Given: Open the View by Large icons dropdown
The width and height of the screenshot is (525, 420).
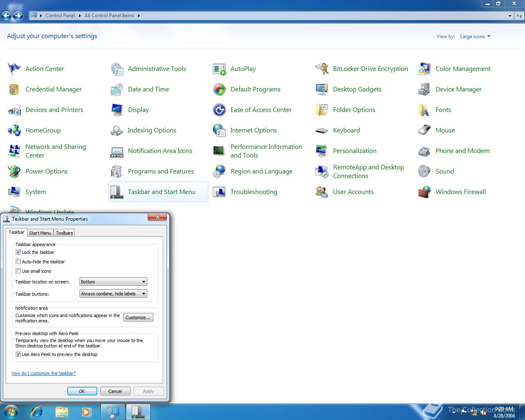Looking at the screenshot, I should coord(475,37).
